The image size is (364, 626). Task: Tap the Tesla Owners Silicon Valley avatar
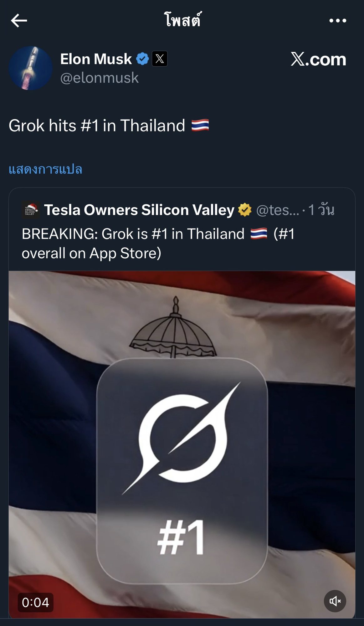(30, 210)
